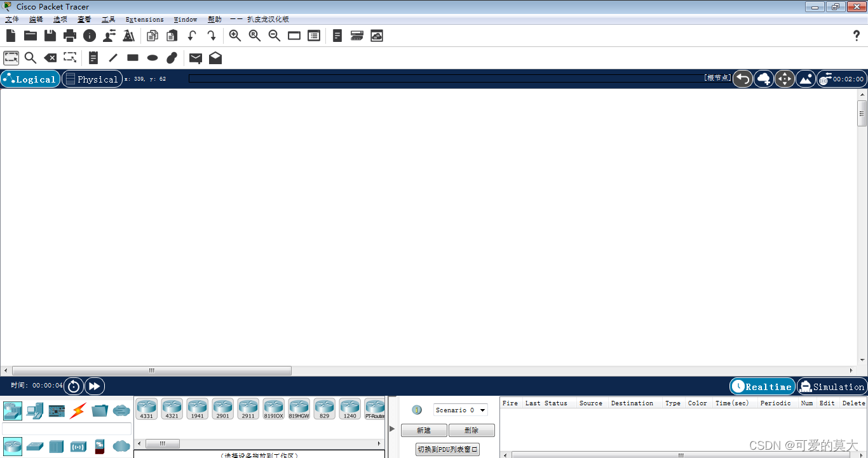Choose Wireless Devices subcategory icon
The width and height of the screenshot is (868, 458).
(78, 447)
